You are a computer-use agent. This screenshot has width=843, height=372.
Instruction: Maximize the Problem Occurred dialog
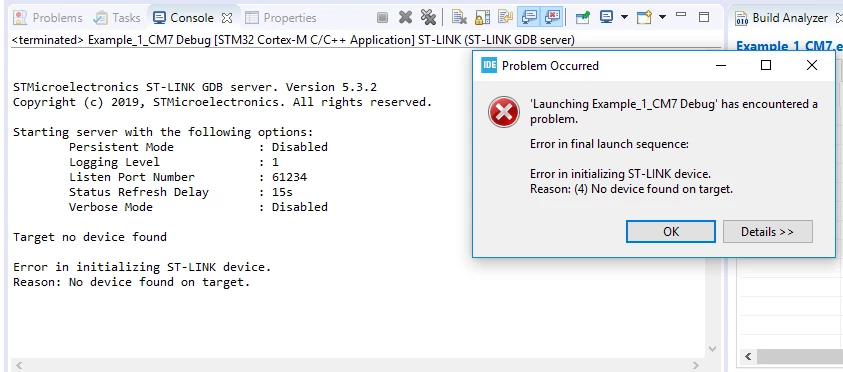coord(766,65)
